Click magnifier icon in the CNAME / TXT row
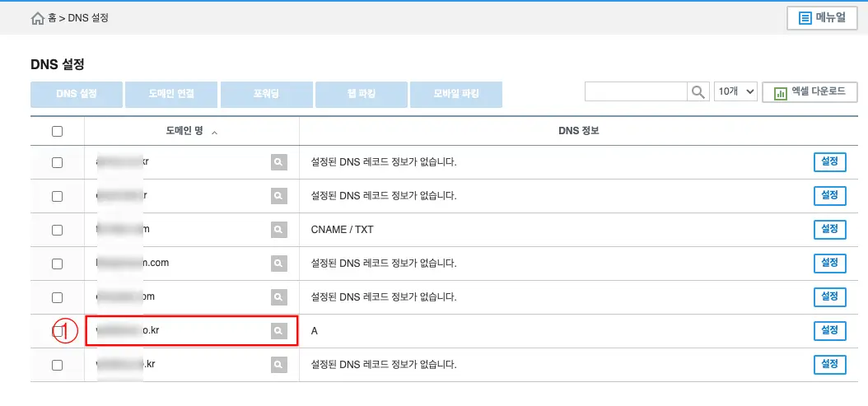 pos(279,230)
